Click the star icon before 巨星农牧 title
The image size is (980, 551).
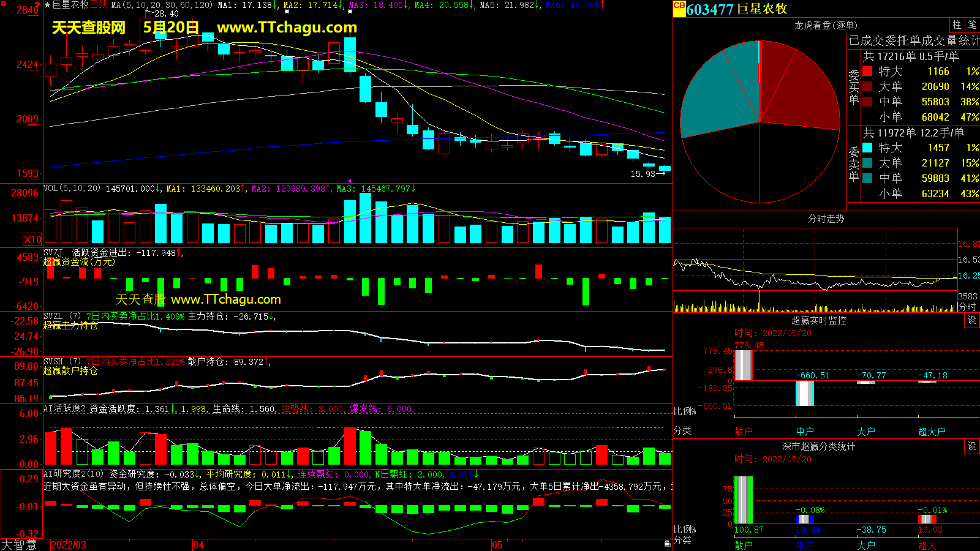click(47, 5)
